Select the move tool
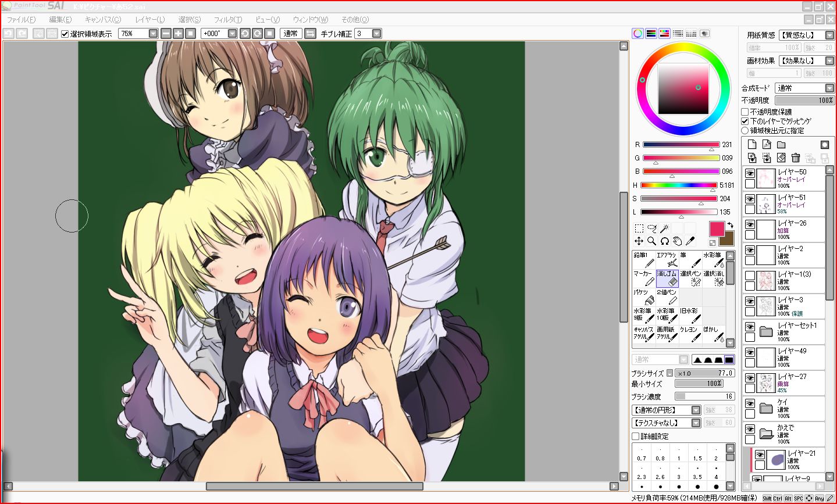This screenshot has width=837, height=504. (x=639, y=241)
